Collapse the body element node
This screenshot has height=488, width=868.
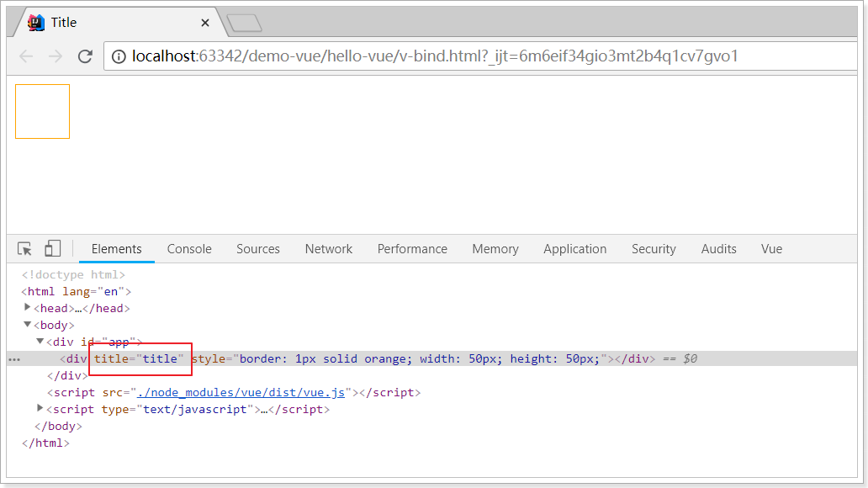pos(27,325)
